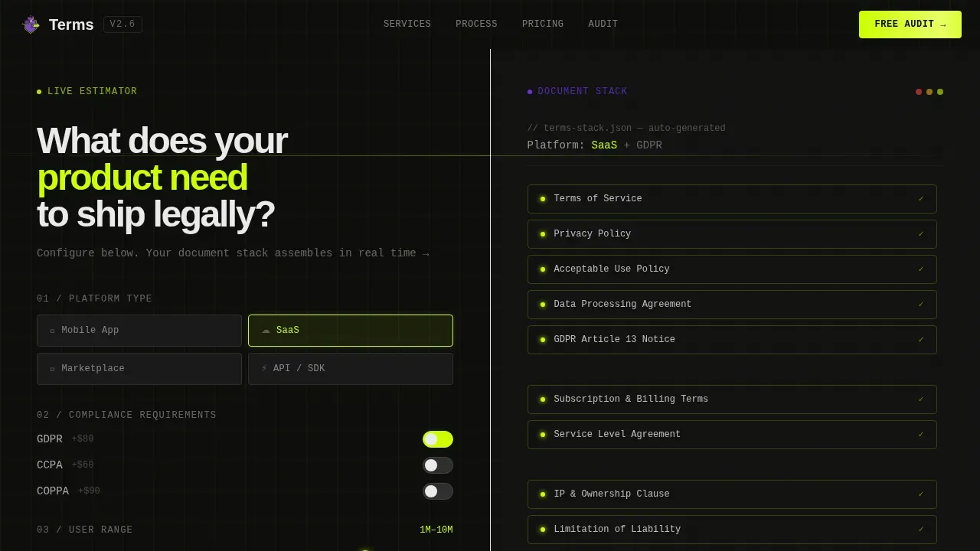Open the Process nav item
This screenshot has height=551, width=980.
[x=476, y=24]
